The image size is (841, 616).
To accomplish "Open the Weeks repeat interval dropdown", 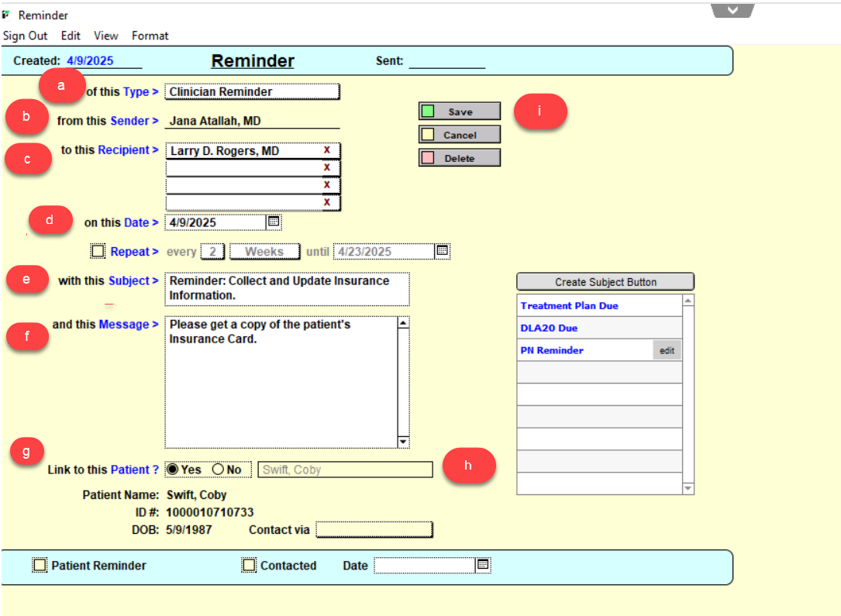I will (264, 251).
